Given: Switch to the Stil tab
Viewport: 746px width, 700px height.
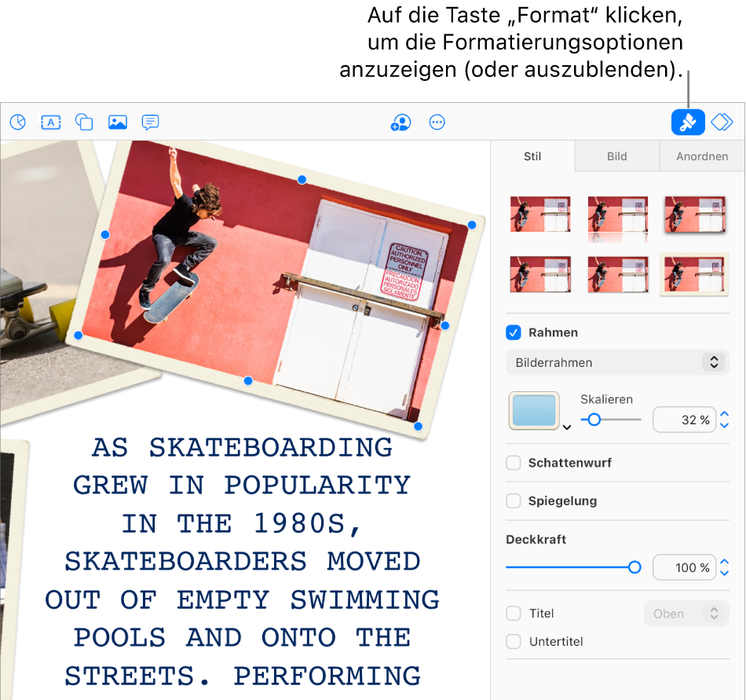Looking at the screenshot, I should pos(532,156).
